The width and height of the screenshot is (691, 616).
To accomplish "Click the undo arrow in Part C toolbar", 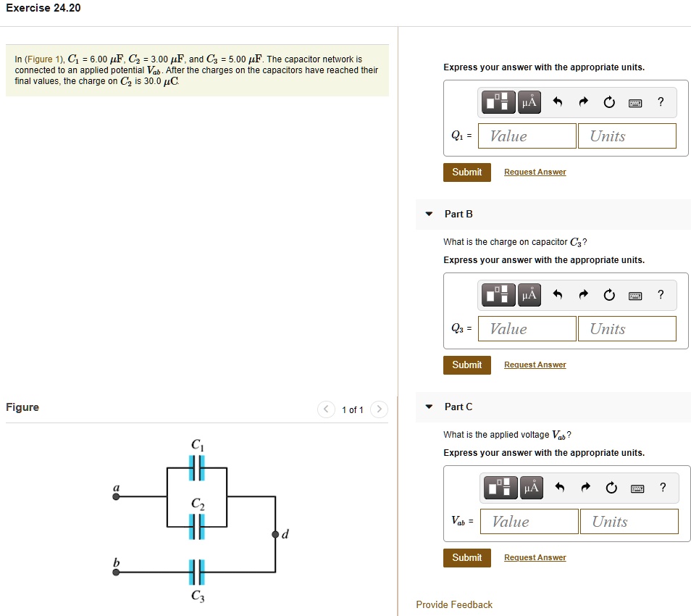I will (x=561, y=488).
